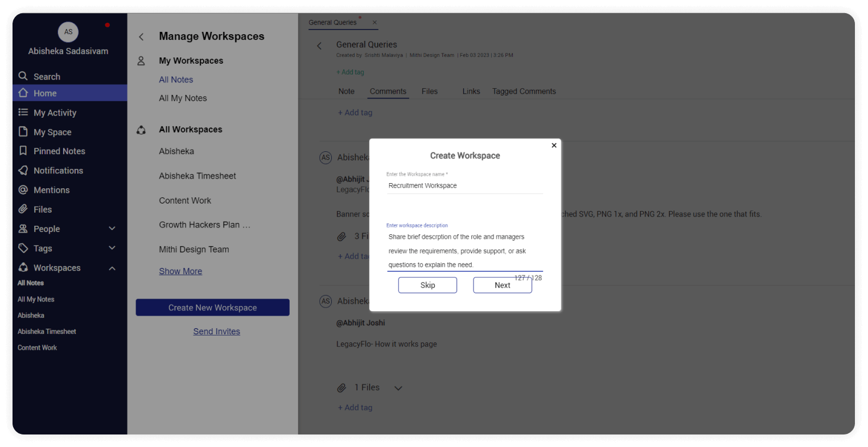Go back from Manage Workspaces panel
The height and width of the screenshot is (447, 868).
(141, 37)
